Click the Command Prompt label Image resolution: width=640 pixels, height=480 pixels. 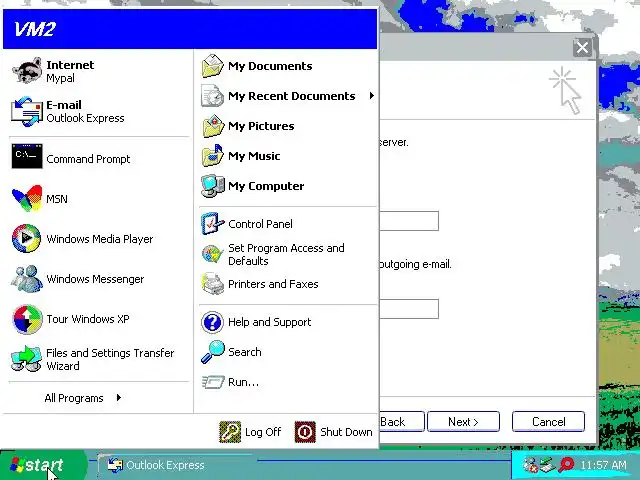88,159
